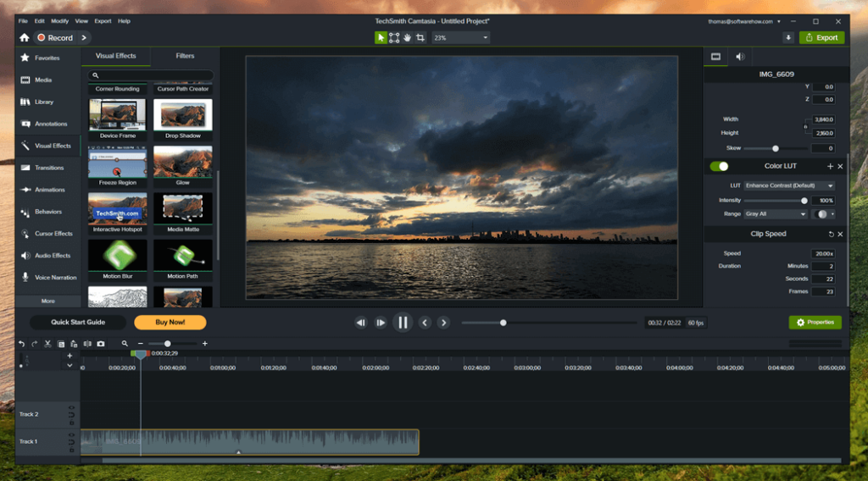
Task: Toggle aspect ratio lock between width and height
Action: (805, 126)
